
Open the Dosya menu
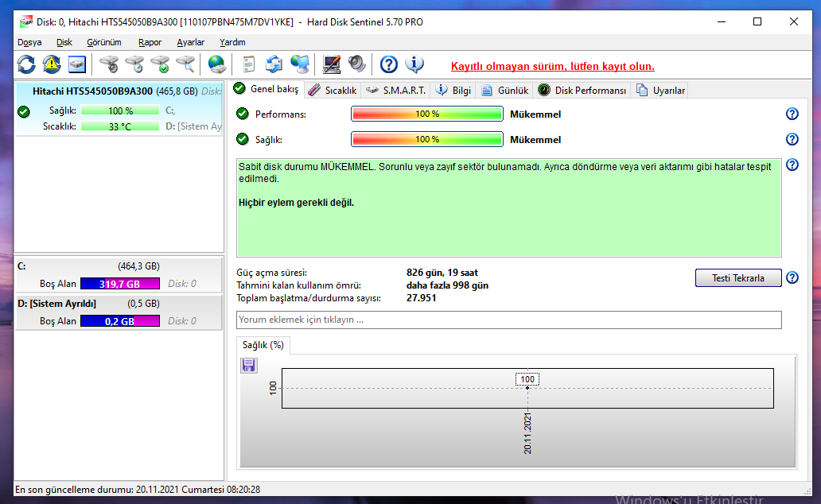pyautogui.click(x=29, y=42)
